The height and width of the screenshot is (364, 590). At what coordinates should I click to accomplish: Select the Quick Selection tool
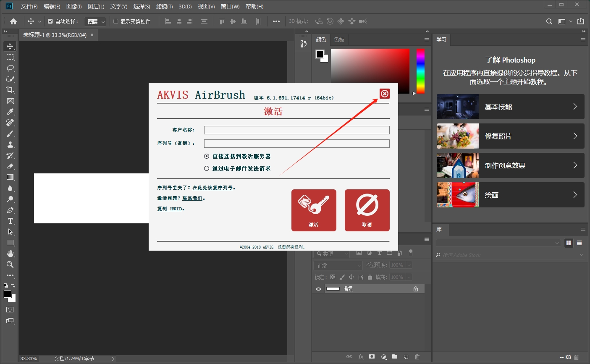point(10,79)
